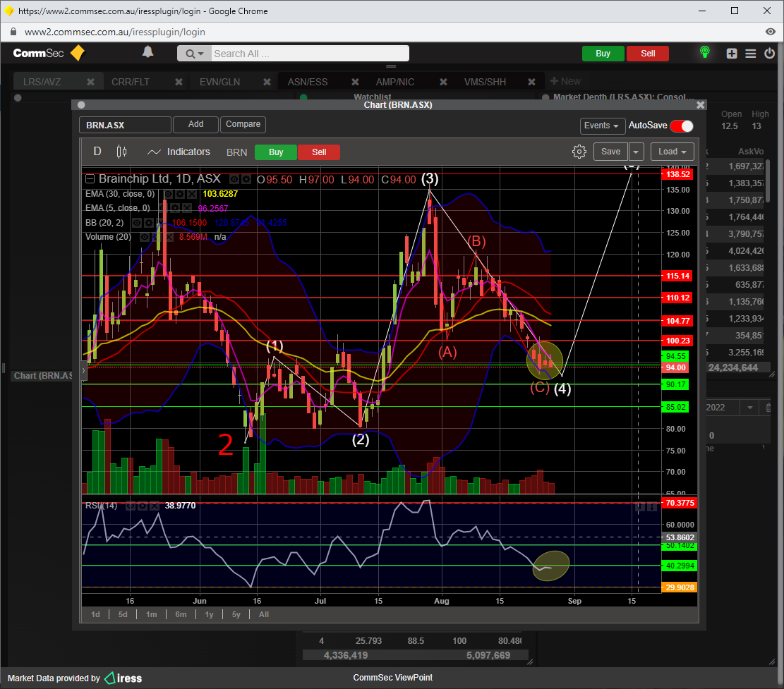
Task: Open settings for EMA 30 indicator
Action: click(x=181, y=194)
